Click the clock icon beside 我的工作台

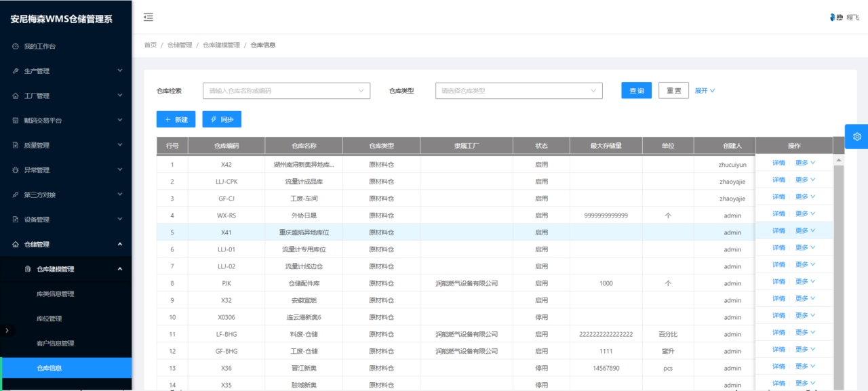point(16,46)
